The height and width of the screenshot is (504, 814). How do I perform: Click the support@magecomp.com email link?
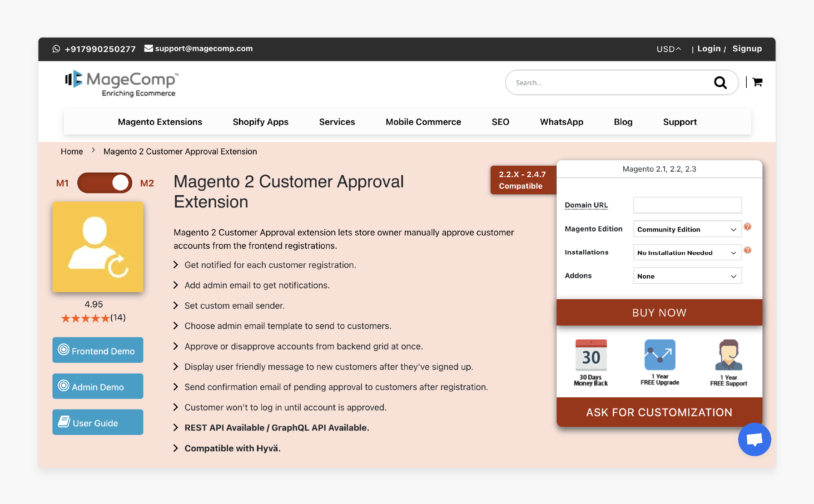coord(204,49)
